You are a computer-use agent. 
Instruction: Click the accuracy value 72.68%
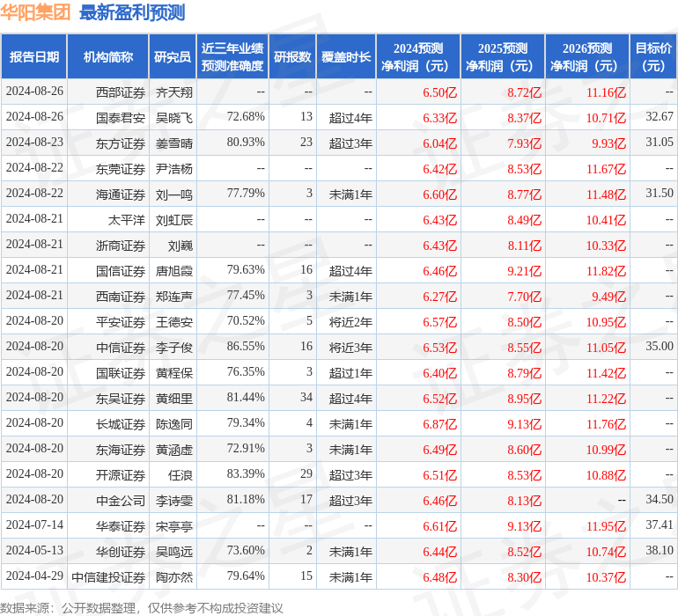246,117
